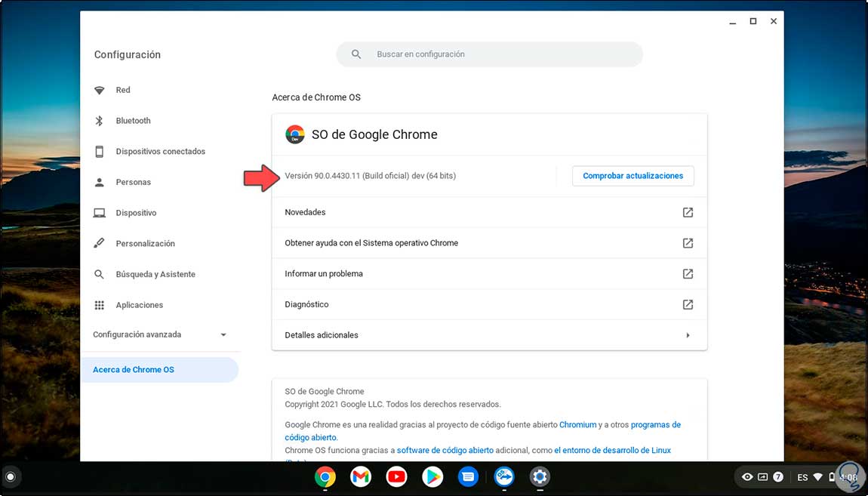Expand the Configuración avanzada arrow

point(223,335)
